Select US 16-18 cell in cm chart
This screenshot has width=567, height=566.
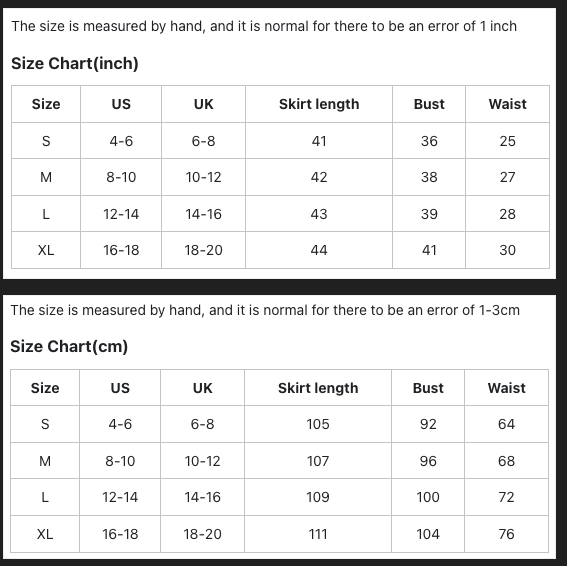coord(120,534)
